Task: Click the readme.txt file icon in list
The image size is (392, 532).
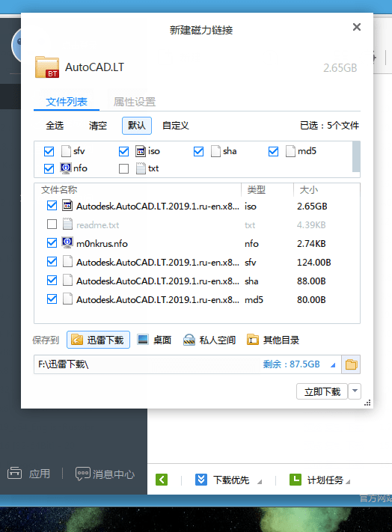Action: click(x=67, y=224)
